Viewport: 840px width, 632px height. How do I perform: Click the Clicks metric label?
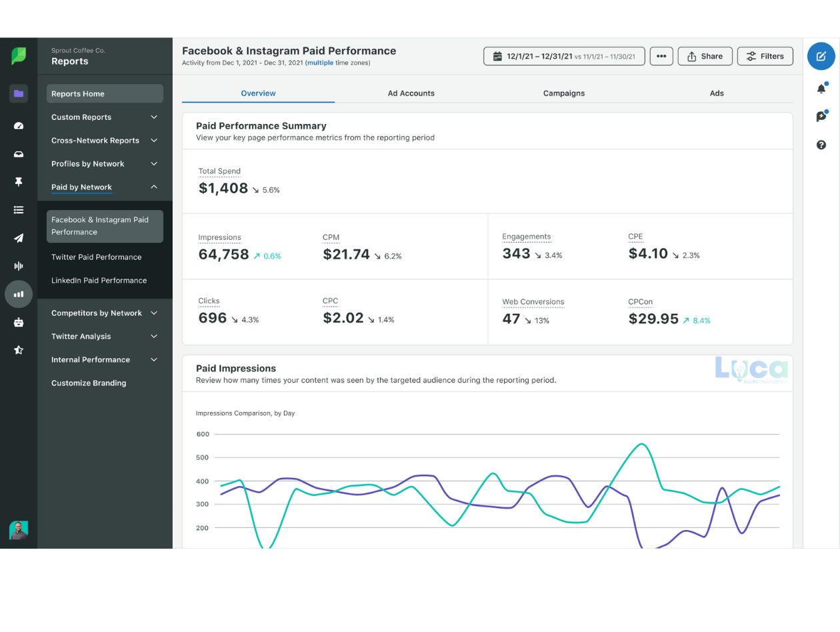209,301
